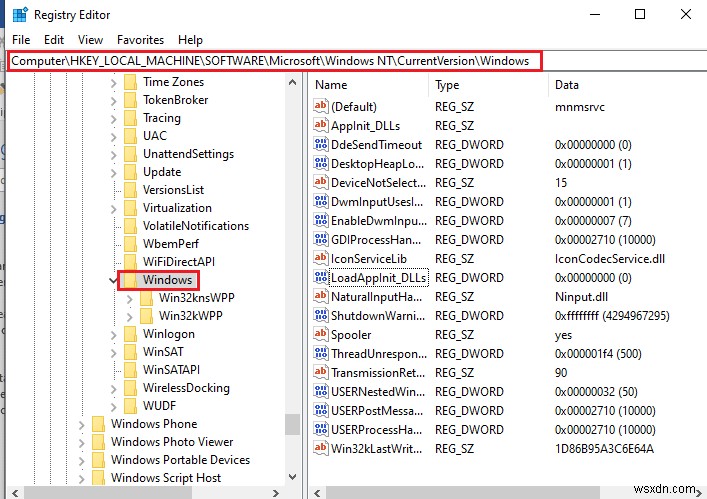Click the string icon for DeviceNotSelect...
This screenshot has width=707, height=499.
coord(321,182)
